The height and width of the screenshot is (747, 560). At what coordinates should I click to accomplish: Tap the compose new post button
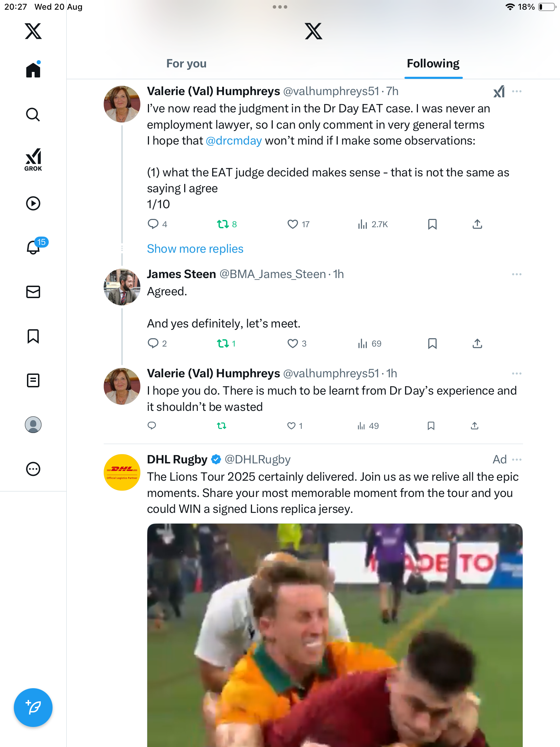point(33,708)
